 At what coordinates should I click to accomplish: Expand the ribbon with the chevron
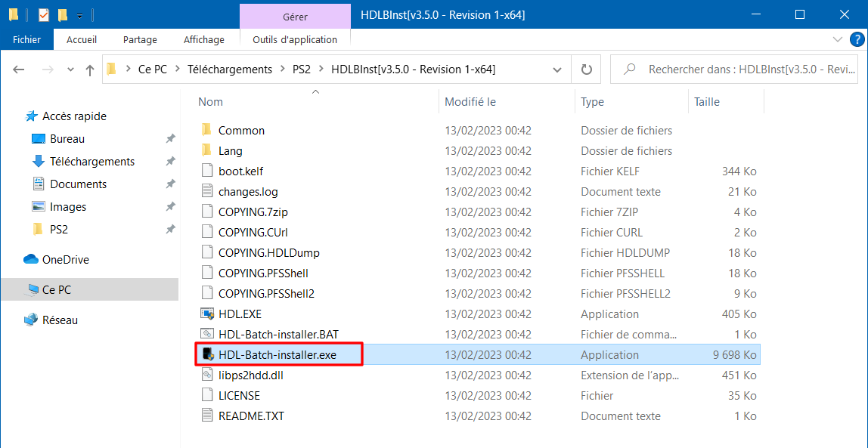coord(838,39)
